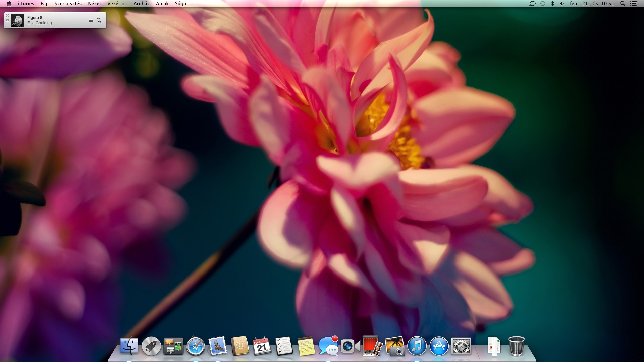Open Spotlight search in the menu bar

pos(623,4)
